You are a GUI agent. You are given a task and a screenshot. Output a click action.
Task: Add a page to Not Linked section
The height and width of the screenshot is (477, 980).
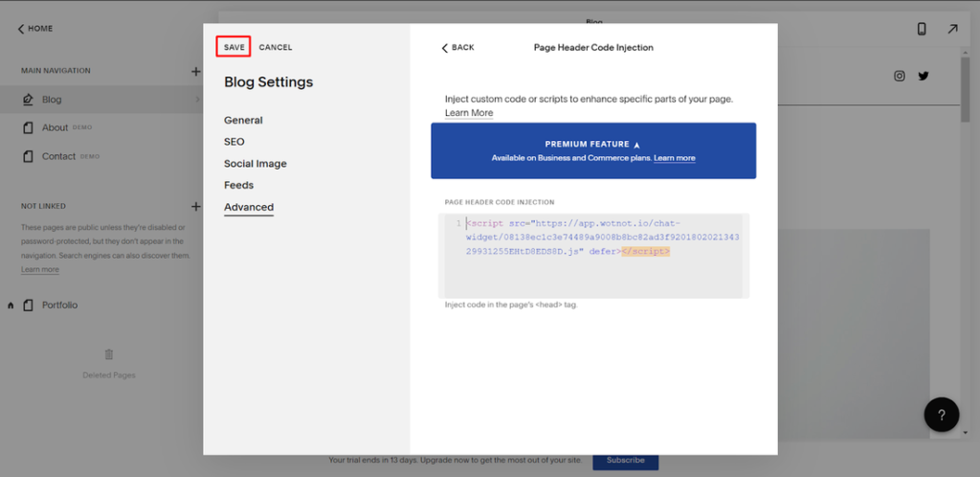(195, 206)
